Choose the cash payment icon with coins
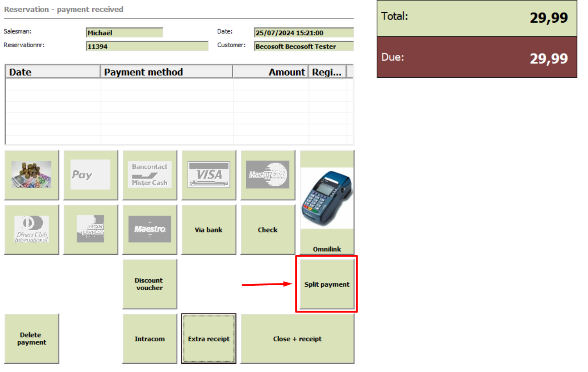Screen dimensions: 588x372 point(32,175)
